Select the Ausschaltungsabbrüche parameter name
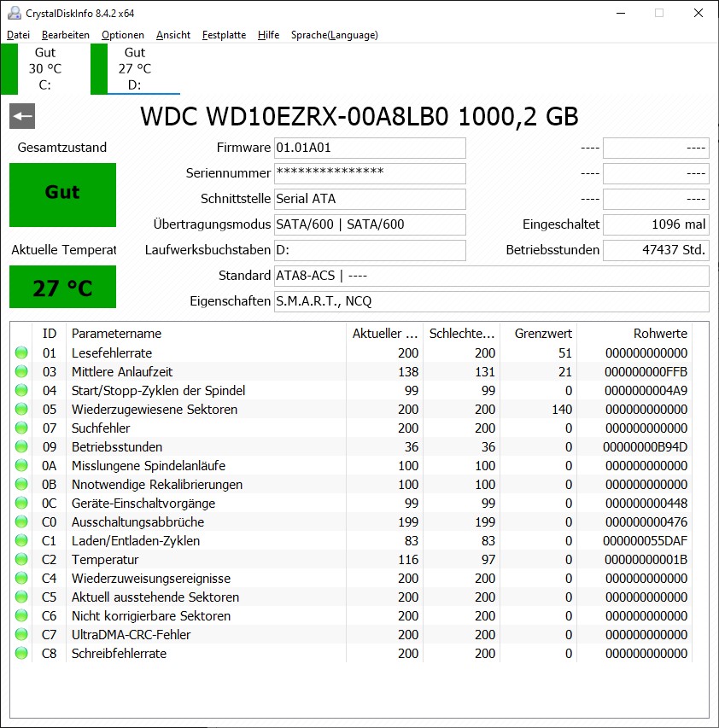719x728 pixels. [138, 522]
